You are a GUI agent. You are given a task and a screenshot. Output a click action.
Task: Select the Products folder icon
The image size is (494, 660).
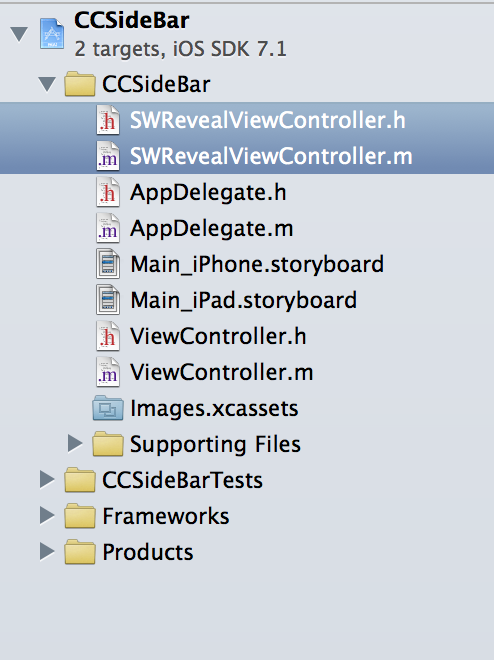coord(80,551)
